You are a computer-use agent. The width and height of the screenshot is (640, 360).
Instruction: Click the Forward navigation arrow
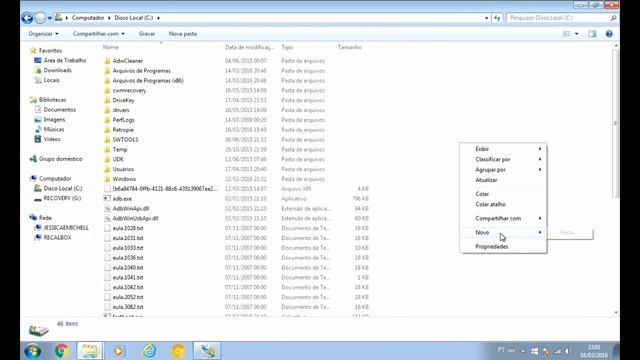tap(40, 18)
